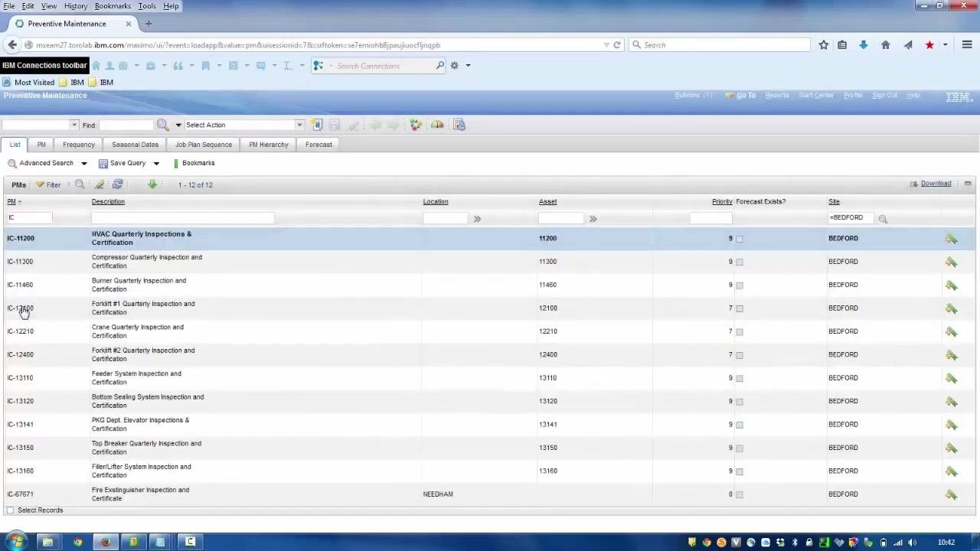Click the Start Center link
This screenshot has width=980, height=551.
pos(816,96)
